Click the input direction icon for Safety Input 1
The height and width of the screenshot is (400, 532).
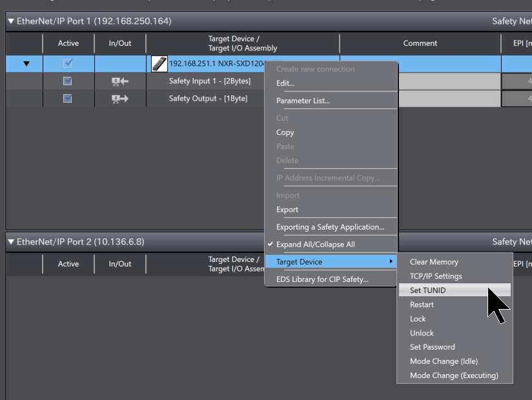coord(120,81)
